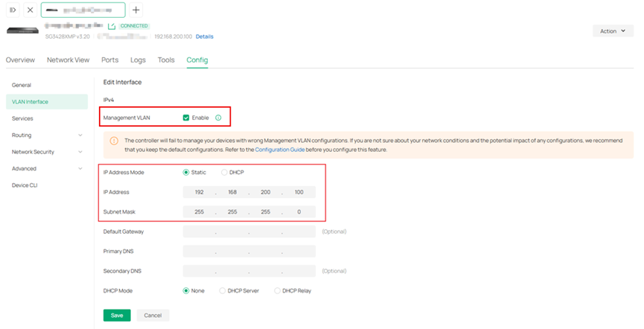Select DHCP Server mode radio button
The width and height of the screenshot is (644, 329).
click(223, 290)
